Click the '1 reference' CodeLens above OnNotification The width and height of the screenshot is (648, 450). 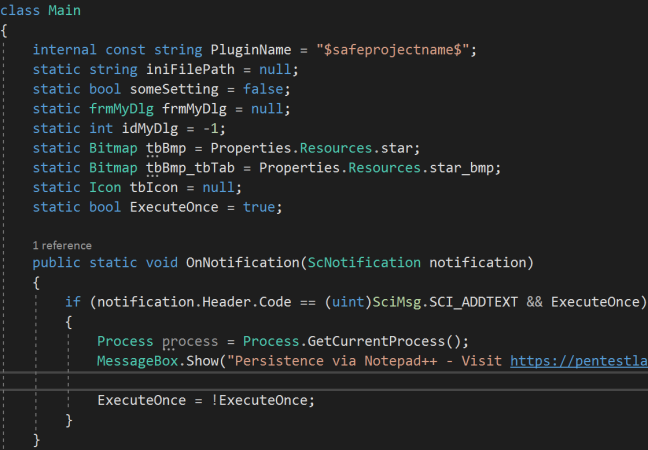pyautogui.click(x=62, y=245)
